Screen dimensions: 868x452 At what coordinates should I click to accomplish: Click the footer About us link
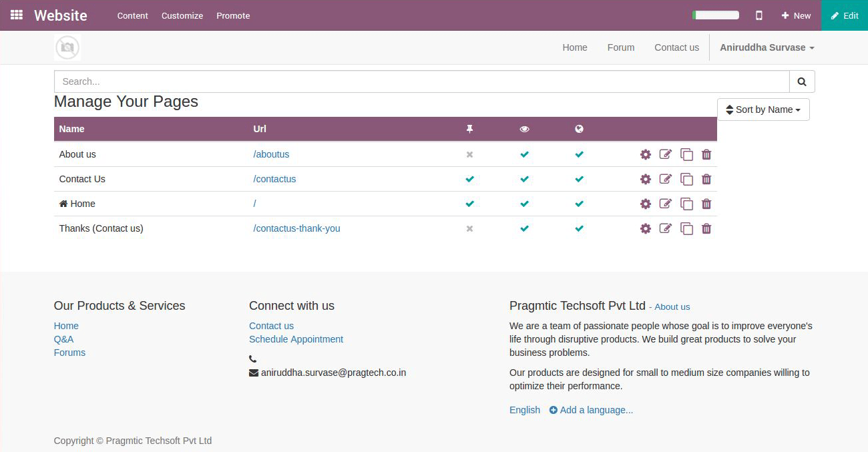click(x=672, y=307)
